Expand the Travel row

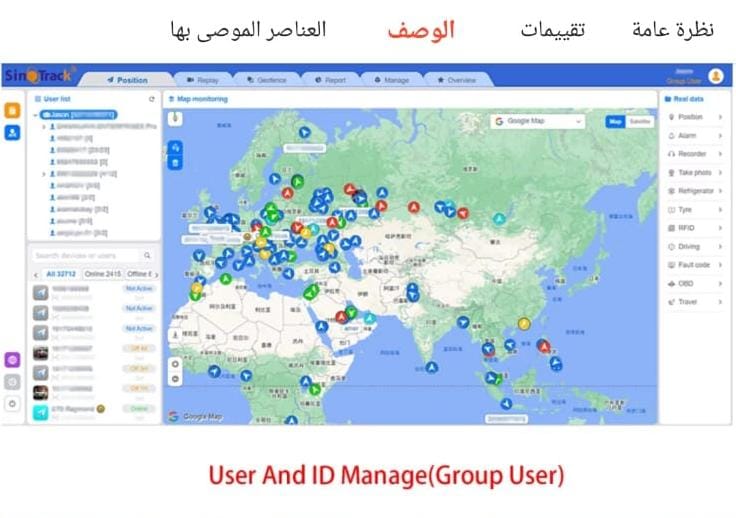(695, 302)
